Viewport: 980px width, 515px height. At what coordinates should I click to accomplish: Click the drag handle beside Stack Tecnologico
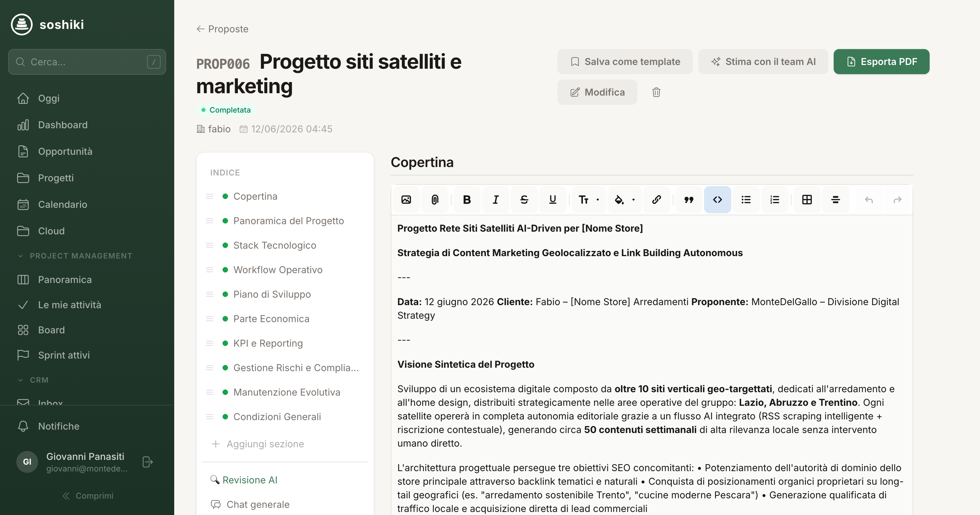click(x=209, y=245)
